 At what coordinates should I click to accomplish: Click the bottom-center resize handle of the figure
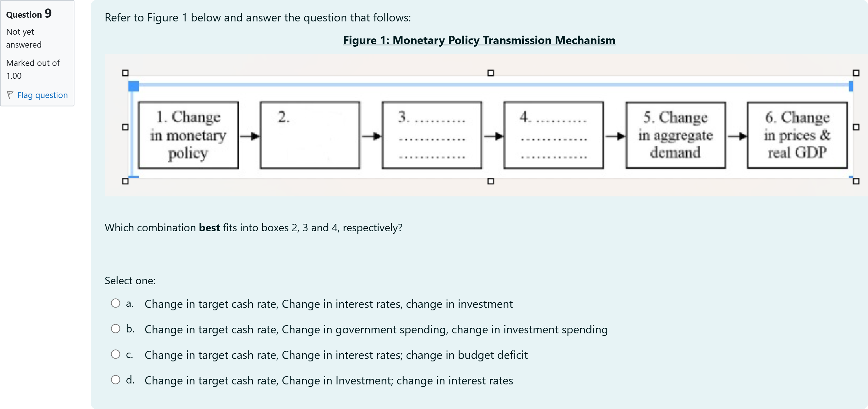click(x=491, y=181)
